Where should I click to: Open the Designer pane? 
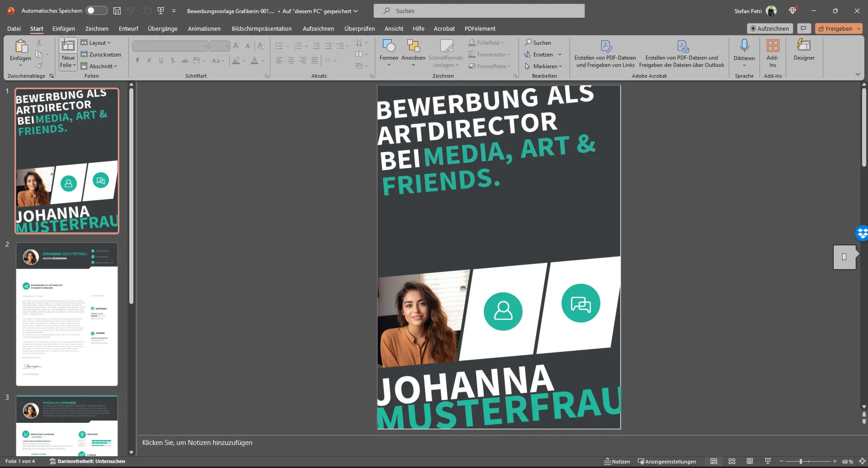[804, 50]
